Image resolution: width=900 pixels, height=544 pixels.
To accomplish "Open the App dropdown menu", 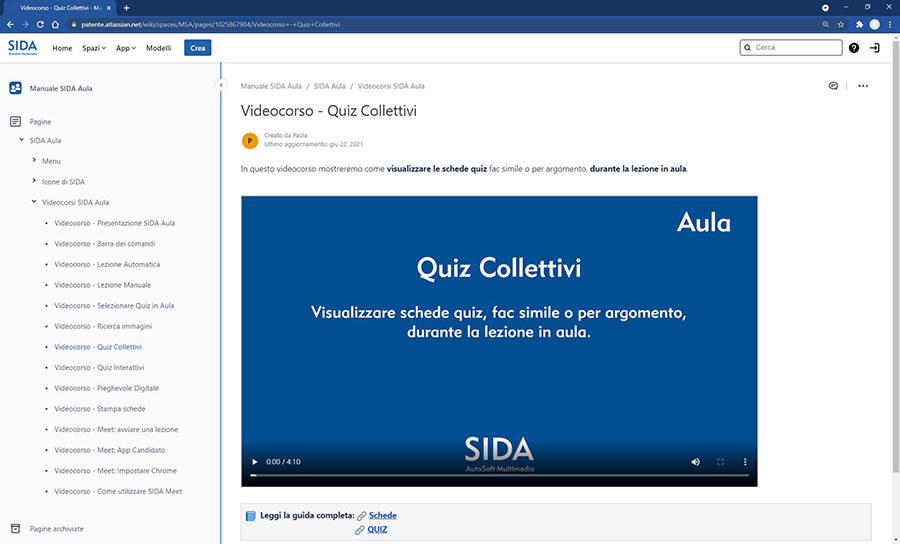I will click(x=126, y=48).
